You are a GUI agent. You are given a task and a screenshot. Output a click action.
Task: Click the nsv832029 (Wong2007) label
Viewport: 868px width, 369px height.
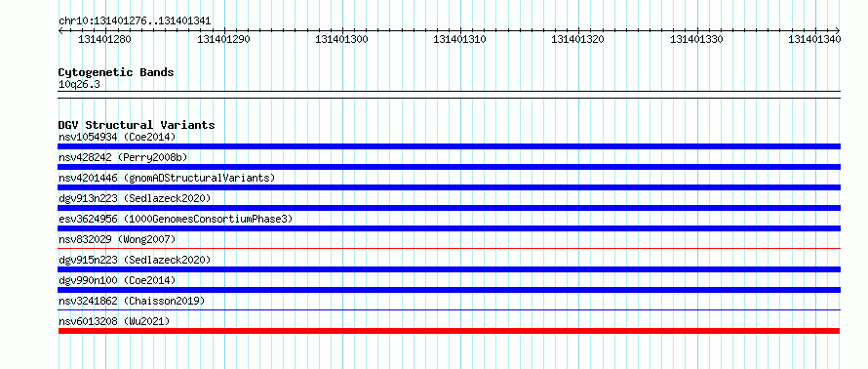(x=117, y=239)
